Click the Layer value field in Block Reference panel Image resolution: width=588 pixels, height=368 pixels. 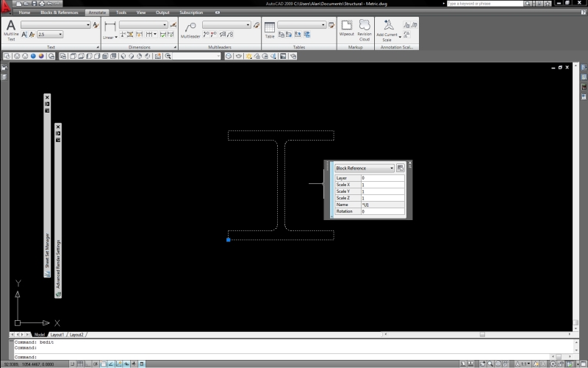coord(383,178)
